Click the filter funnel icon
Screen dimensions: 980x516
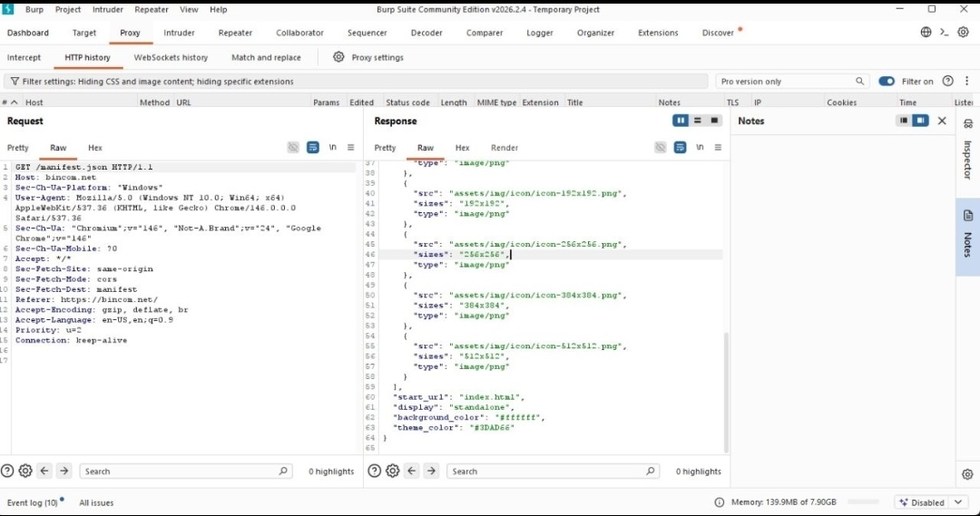(15, 82)
